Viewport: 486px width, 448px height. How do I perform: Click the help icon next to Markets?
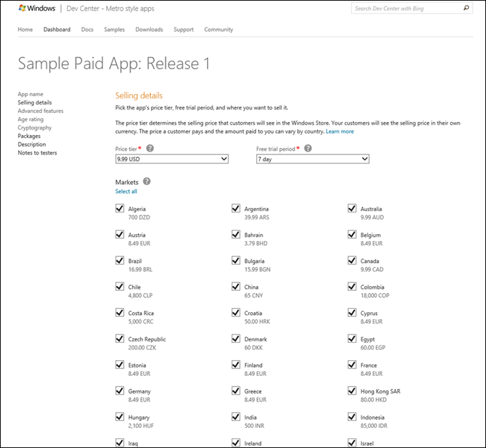pyautogui.click(x=146, y=182)
